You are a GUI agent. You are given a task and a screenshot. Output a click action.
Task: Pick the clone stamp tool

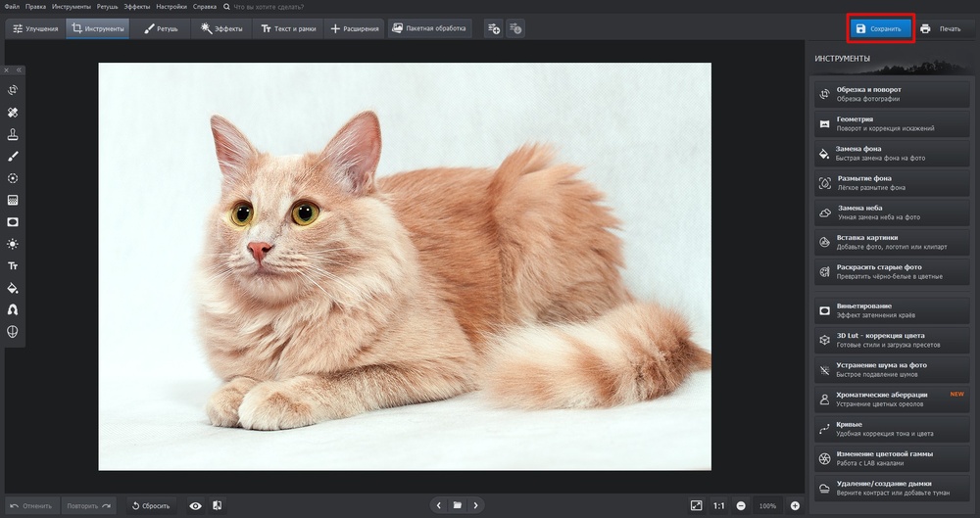click(13, 135)
